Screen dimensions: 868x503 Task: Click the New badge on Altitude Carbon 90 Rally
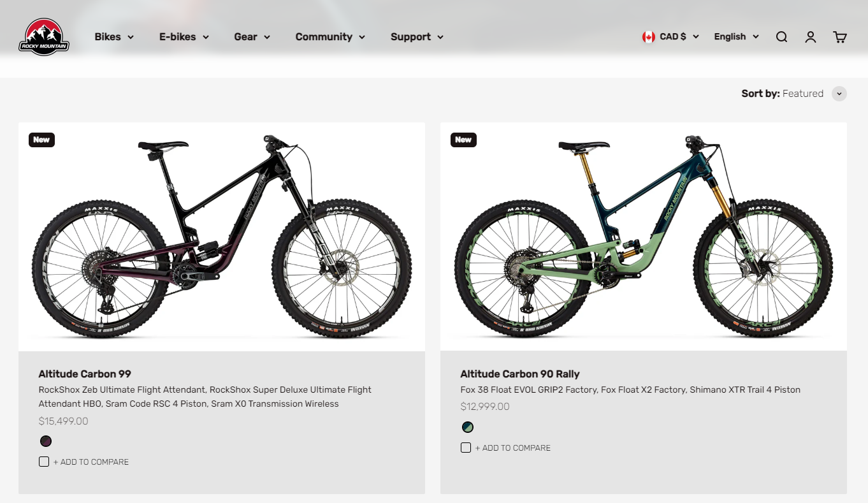[x=463, y=140]
